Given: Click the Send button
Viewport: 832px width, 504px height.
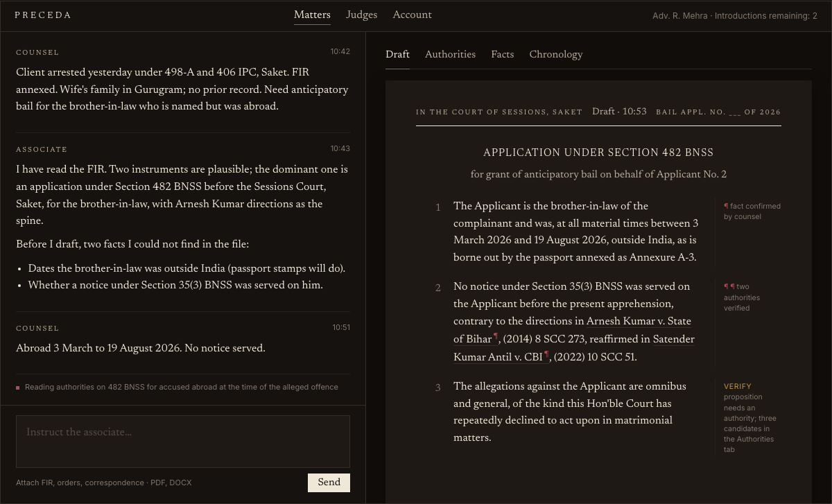Looking at the screenshot, I should click(329, 483).
